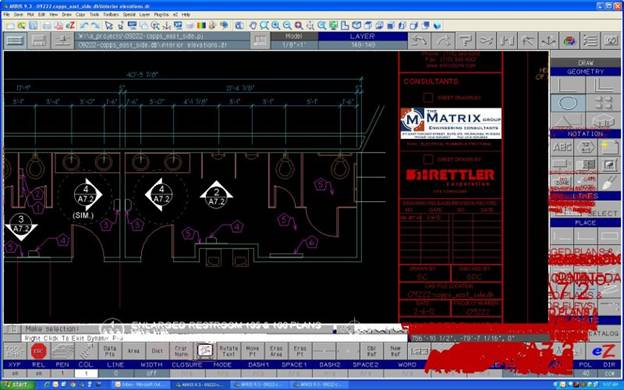Image resolution: width=624 pixels, height=390 pixels.
Task: Open the Layer menu
Action: coord(144,14)
